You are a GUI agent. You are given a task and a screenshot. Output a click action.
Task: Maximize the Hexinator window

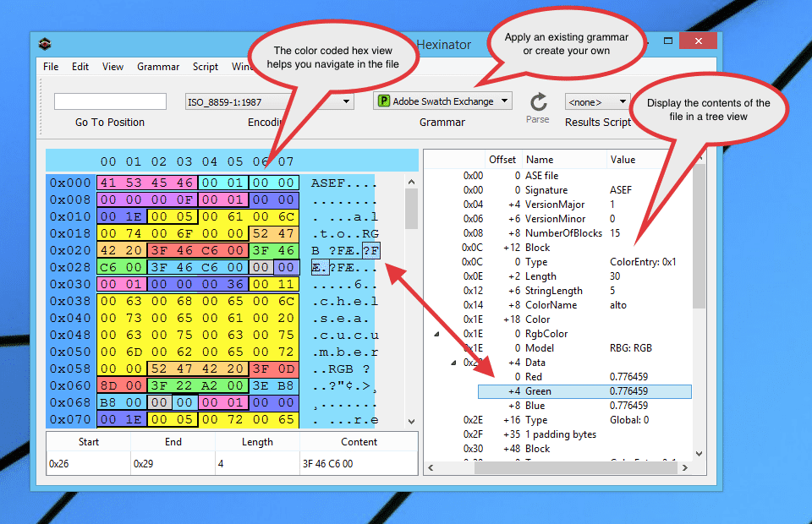pyautogui.click(x=668, y=41)
